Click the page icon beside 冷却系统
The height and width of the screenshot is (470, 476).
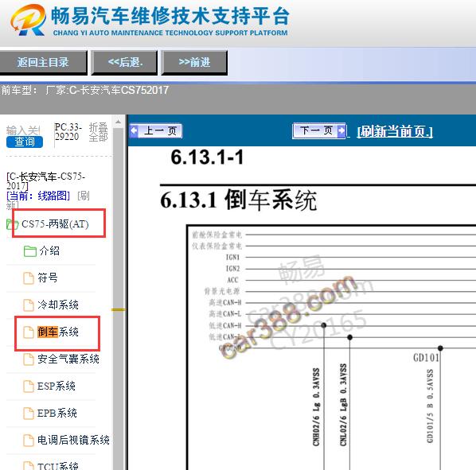(29, 305)
